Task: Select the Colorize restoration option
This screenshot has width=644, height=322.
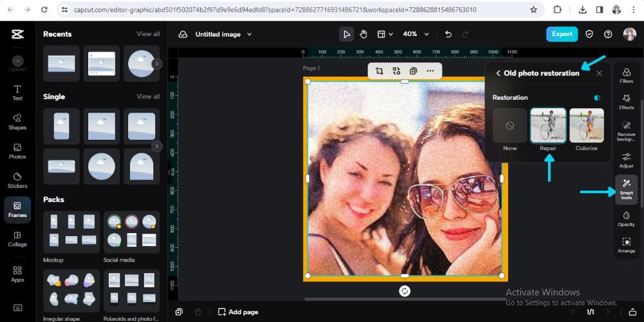Action: coord(587,126)
